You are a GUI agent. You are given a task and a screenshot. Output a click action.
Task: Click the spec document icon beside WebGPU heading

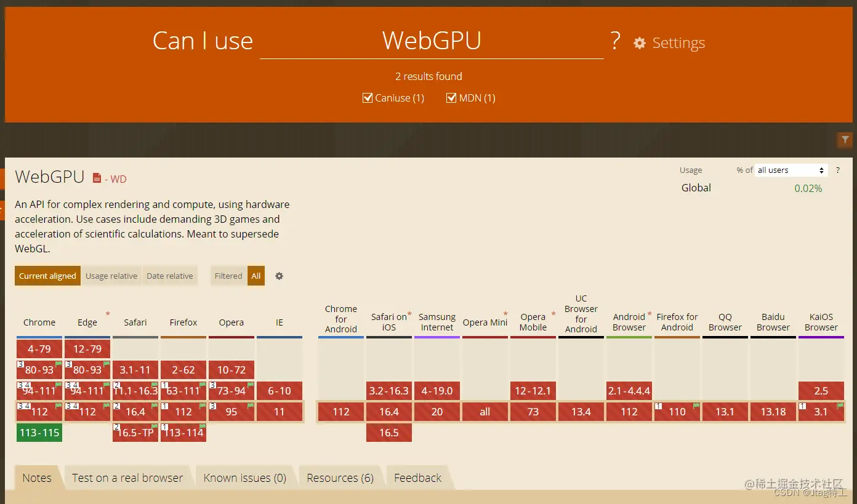[x=95, y=177]
